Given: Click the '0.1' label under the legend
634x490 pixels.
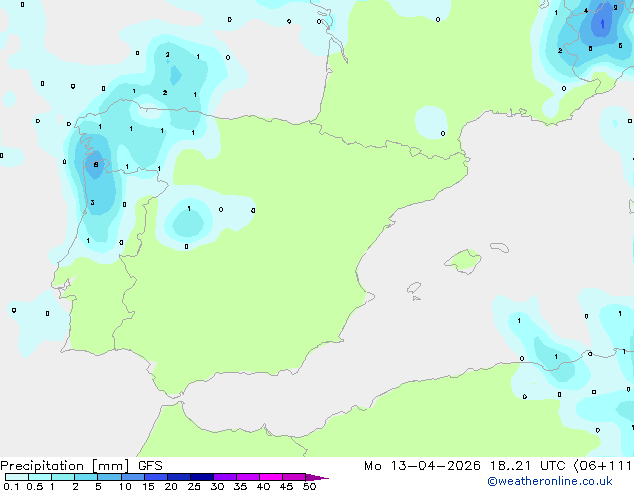Looking at the screenshot, I should point(11,486).
